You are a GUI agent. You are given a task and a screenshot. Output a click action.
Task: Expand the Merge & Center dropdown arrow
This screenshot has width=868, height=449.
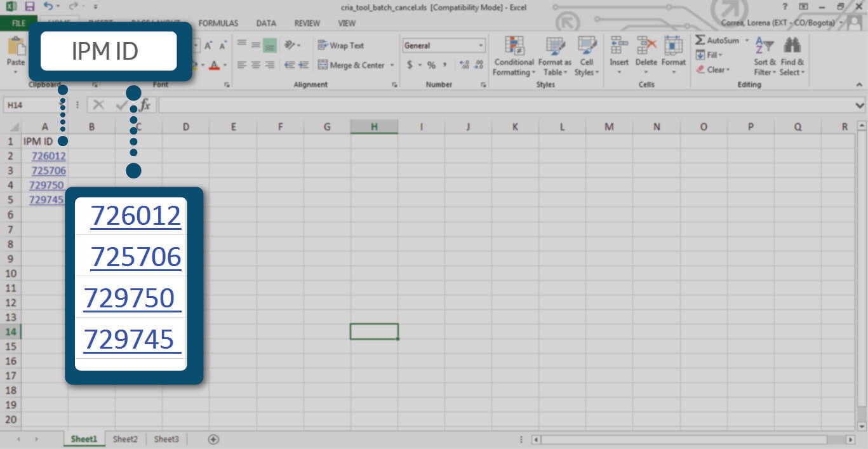pos(392,65)
